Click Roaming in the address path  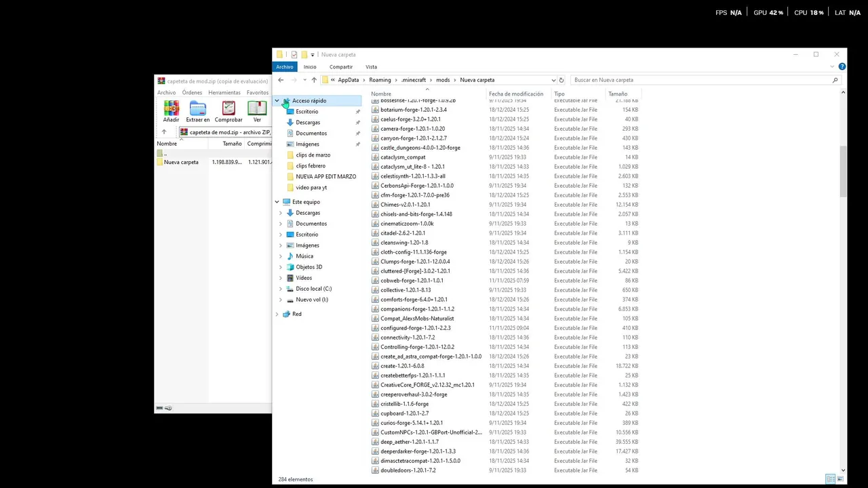[380, 80]
